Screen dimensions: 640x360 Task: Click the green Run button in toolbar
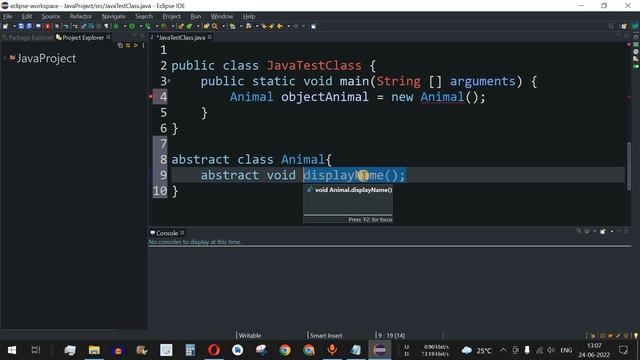click(x=132, y=26)
